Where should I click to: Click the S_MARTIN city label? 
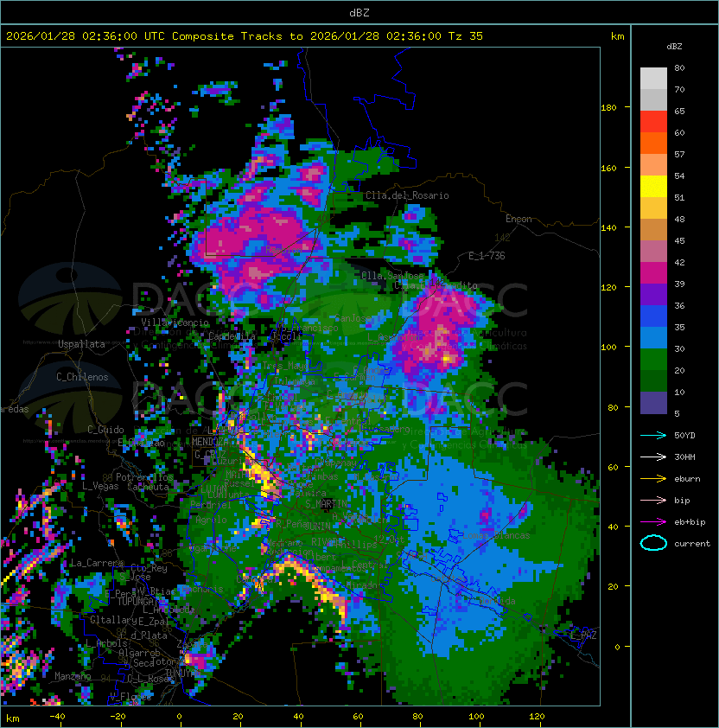(x=327, y=504)
